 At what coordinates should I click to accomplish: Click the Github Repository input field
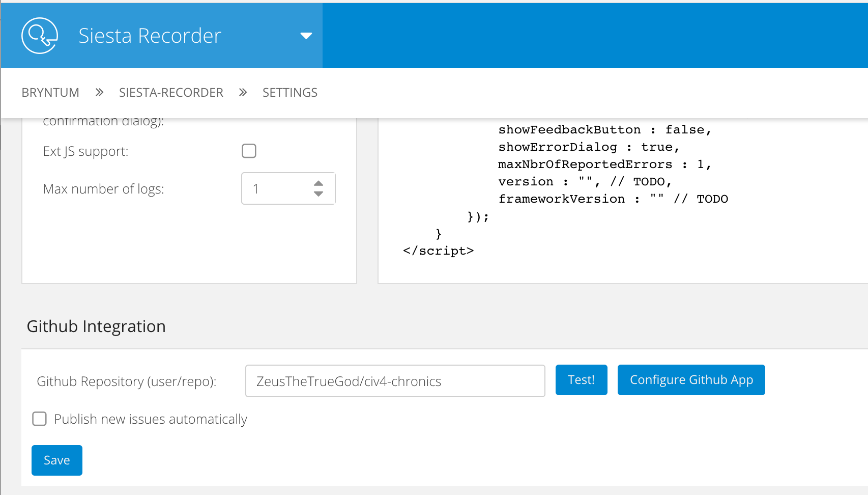pyautogui.click(x=395, y=381)
